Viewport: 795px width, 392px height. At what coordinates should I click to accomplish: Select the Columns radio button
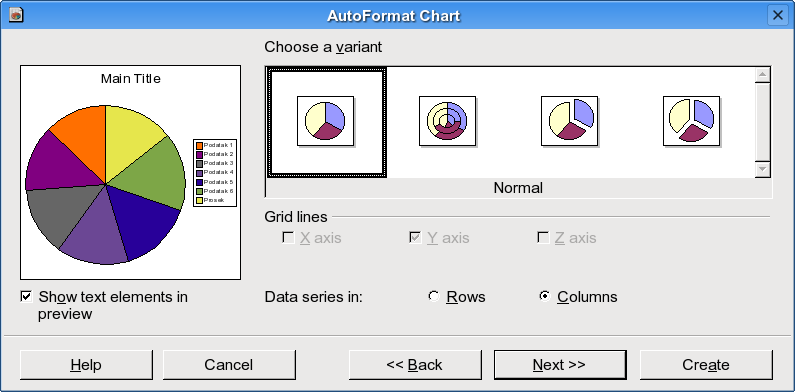tap(545, 296)
